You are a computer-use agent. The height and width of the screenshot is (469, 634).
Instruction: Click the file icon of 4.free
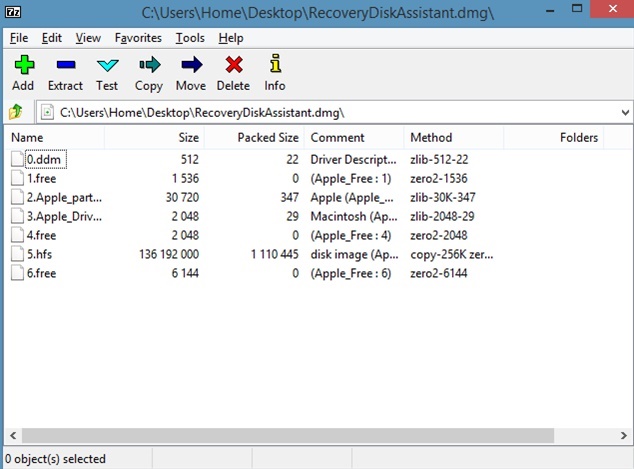(x=17, y=235)
